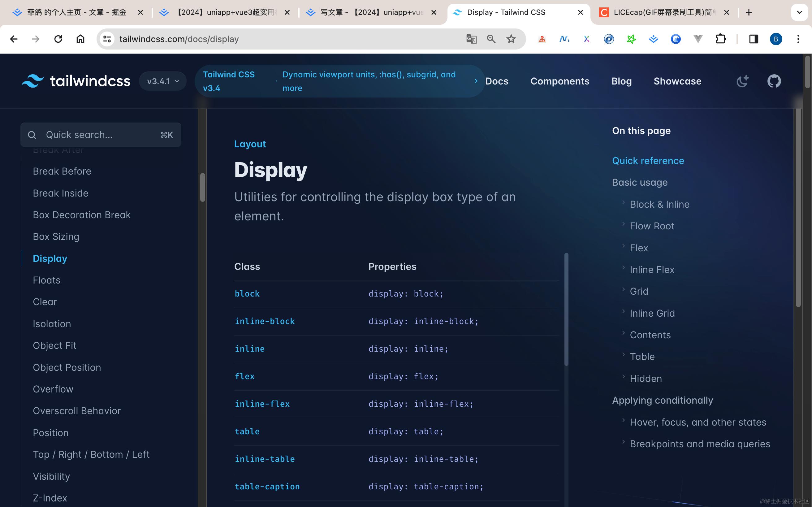Click the quick reference table scrollbar

click(x=566, y=309)
